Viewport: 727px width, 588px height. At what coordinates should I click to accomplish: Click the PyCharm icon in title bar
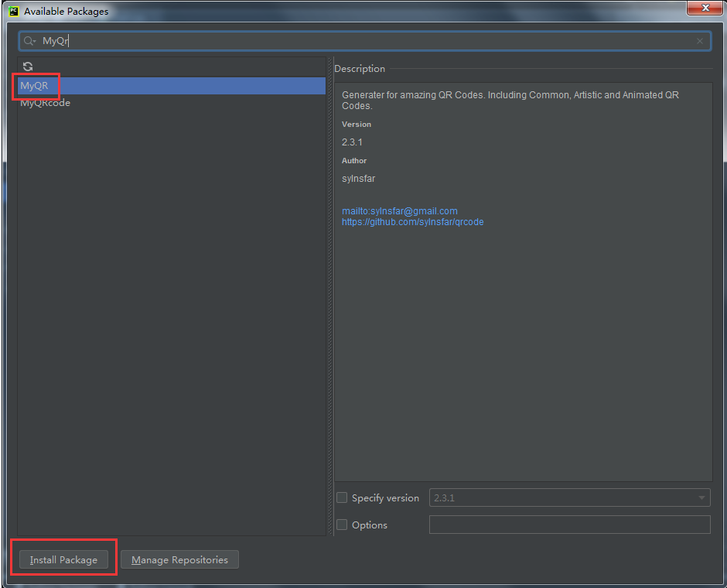[x=13, y=11]
